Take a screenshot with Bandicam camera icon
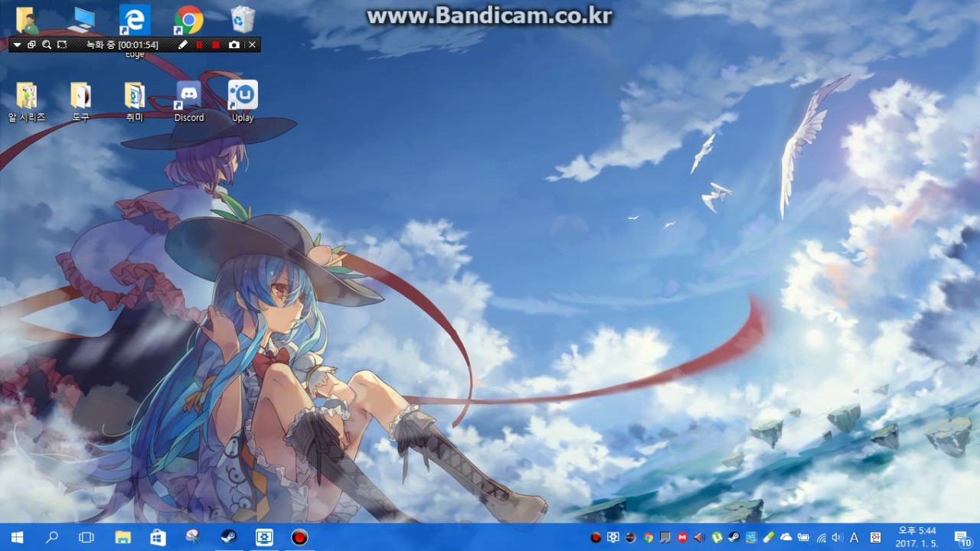The width and height of the screenshot is (980, 551). pyautogui.click(x=234, y=45)
